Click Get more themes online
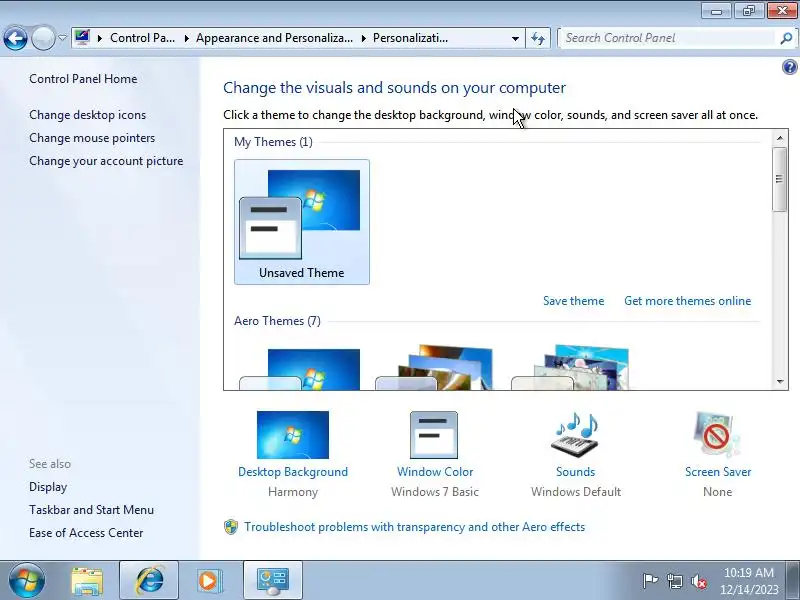Viewport: 800px width, 600px height. click(687, 301)
